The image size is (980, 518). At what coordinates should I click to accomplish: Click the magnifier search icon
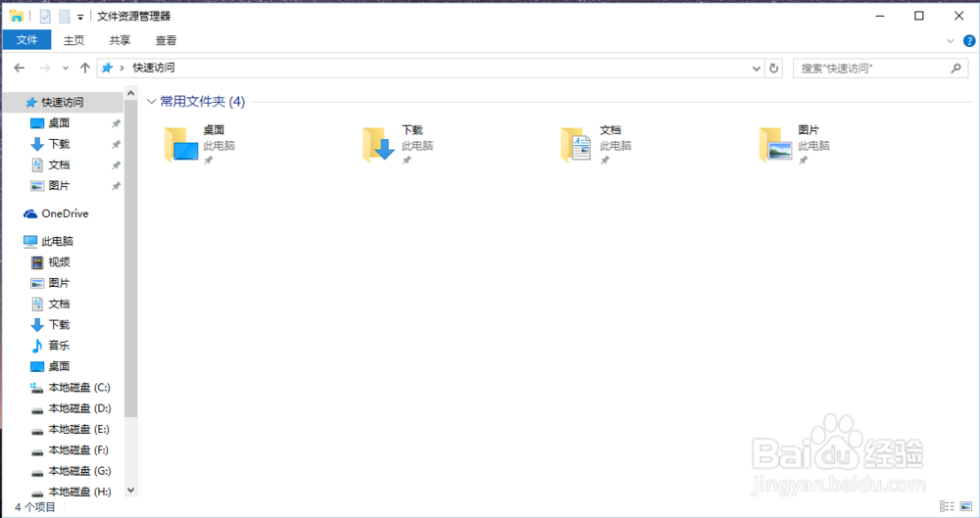pos(955,69)
